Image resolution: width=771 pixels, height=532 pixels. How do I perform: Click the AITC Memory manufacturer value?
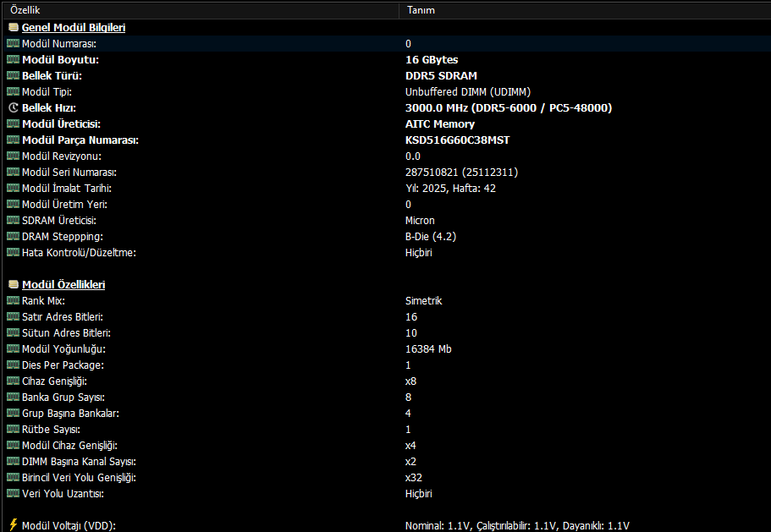[440, 123]
